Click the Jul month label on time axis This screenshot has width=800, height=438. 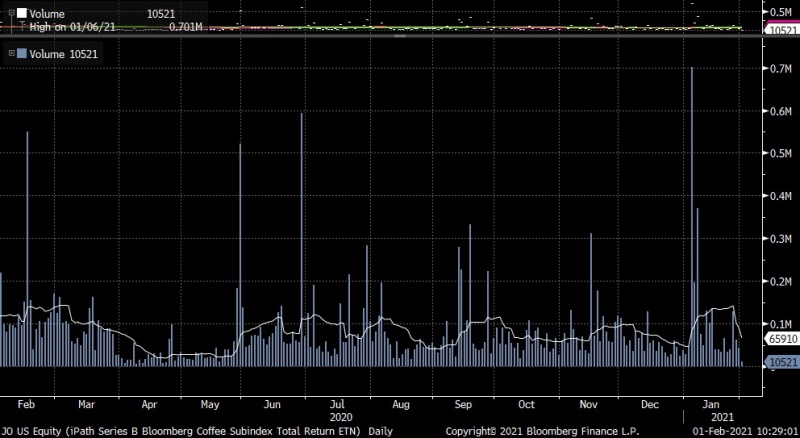point(337,404)
